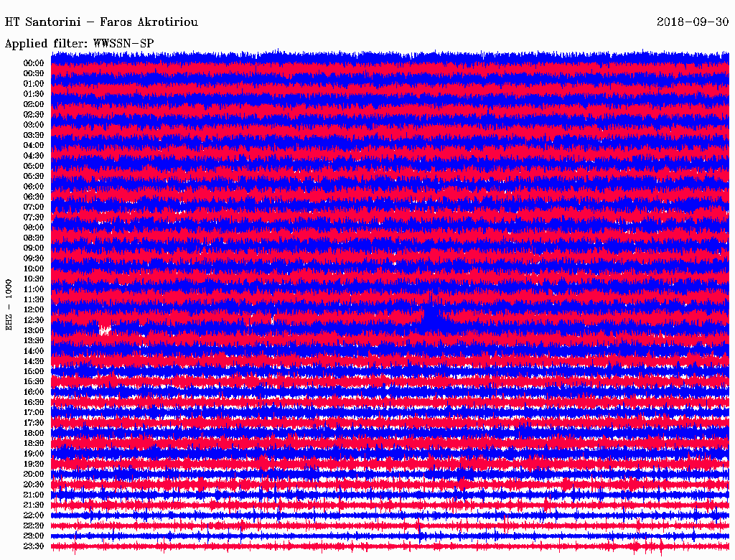Select the 17:30 time label
Screen dimensions: 735x560
[34, 423]
